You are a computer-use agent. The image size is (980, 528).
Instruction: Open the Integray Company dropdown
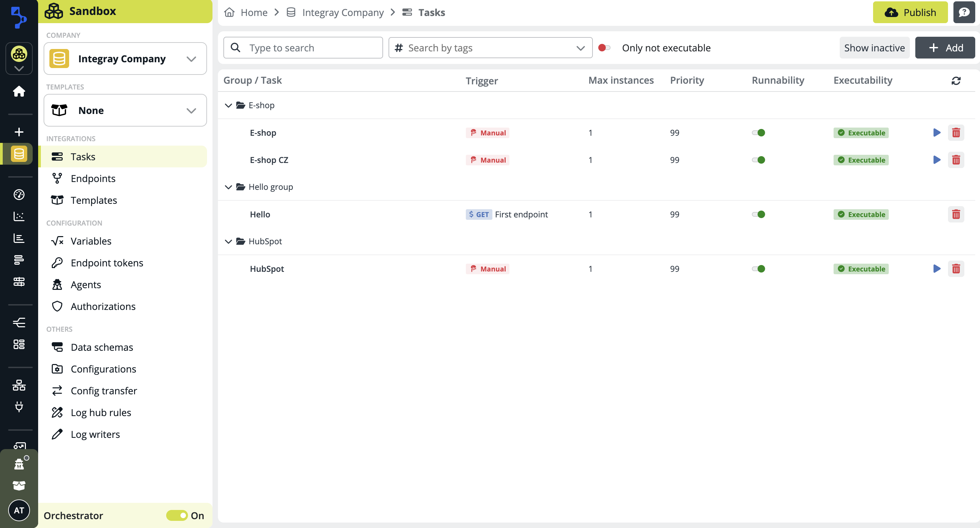(x=125, y=59)
